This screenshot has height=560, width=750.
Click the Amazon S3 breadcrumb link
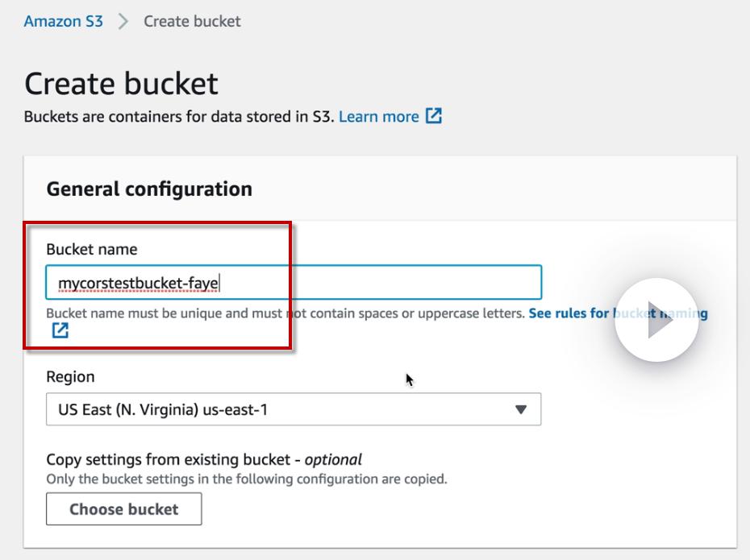click(63, 22)
